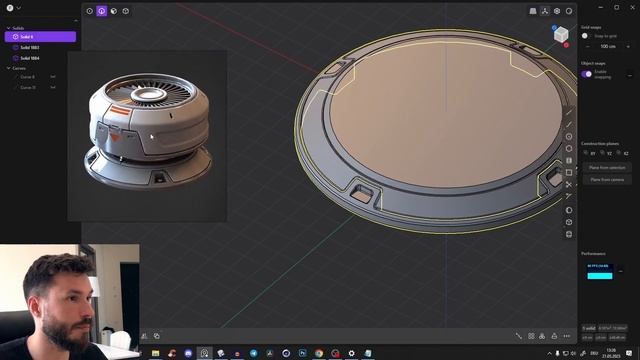Click the diagonal line icon on bottom-right bar
640x360 pixels.
[x=519, y=336]
